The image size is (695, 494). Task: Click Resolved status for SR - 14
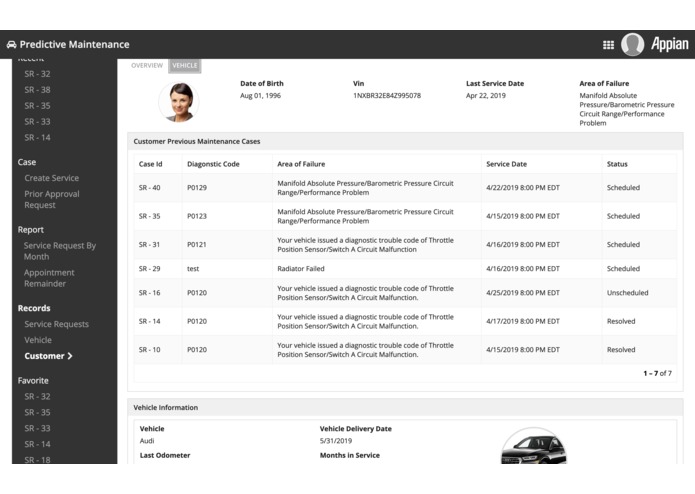(621, 322)
